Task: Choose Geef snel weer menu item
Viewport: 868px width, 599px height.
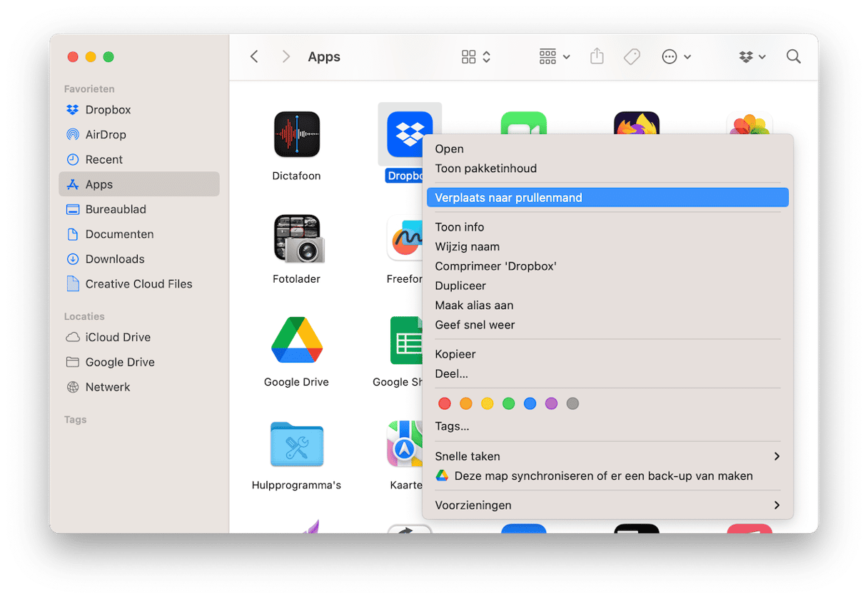Action: [607, 325]
